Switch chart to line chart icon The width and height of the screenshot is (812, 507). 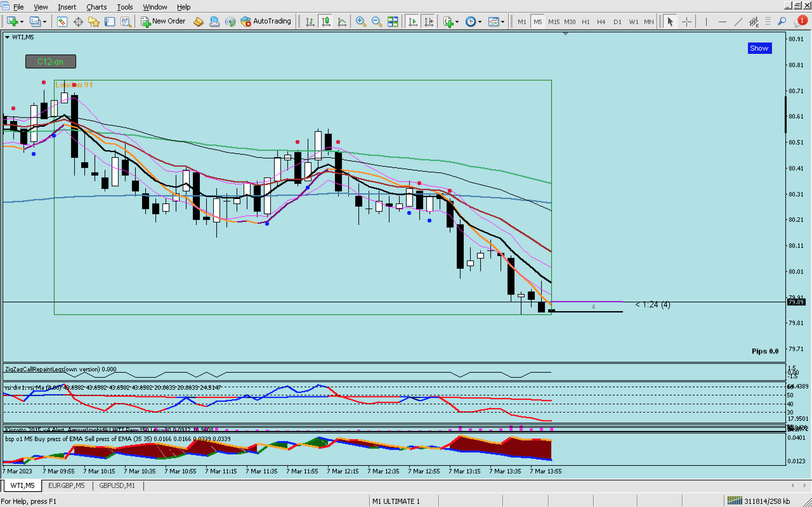pos(342,22)
